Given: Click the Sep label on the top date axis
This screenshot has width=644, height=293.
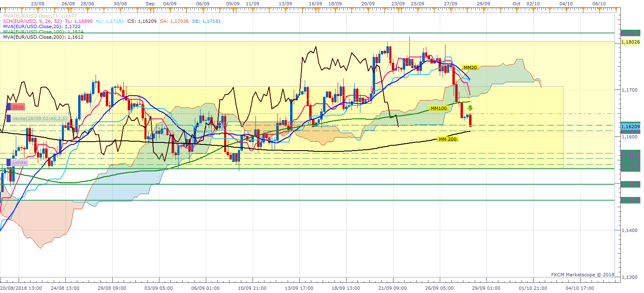Looking at the screenshot, I should point(150,4).
